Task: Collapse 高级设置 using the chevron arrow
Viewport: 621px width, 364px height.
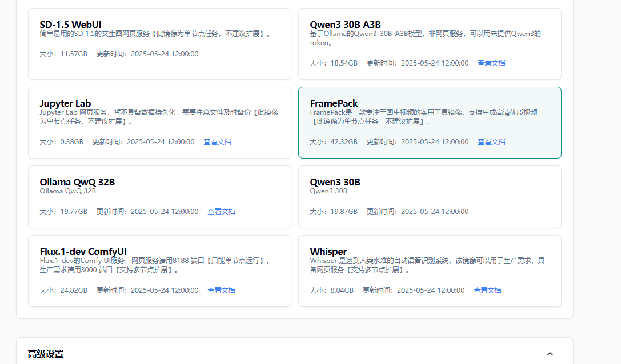Action: pyautogui.click(x=550, y=354)
